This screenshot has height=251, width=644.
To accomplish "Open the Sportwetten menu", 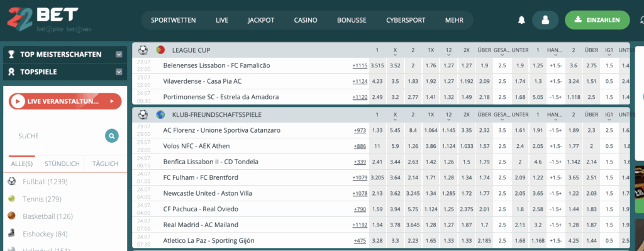I will [174, 20].
